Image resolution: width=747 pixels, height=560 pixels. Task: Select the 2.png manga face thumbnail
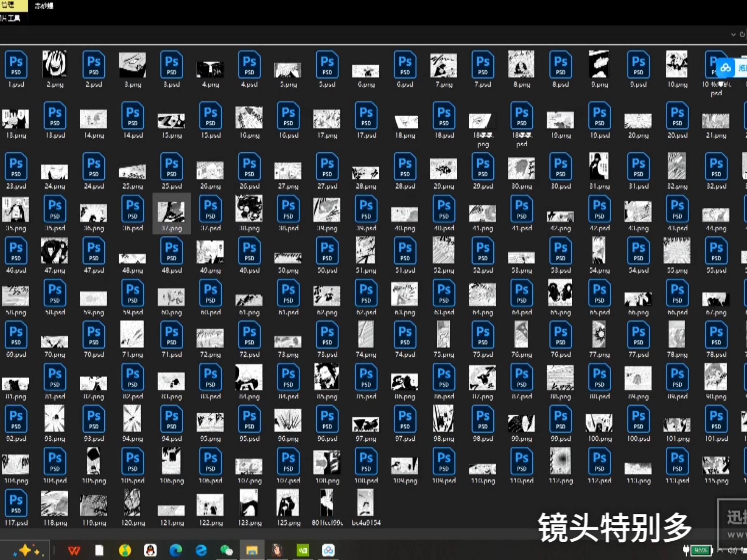(54, 64)
